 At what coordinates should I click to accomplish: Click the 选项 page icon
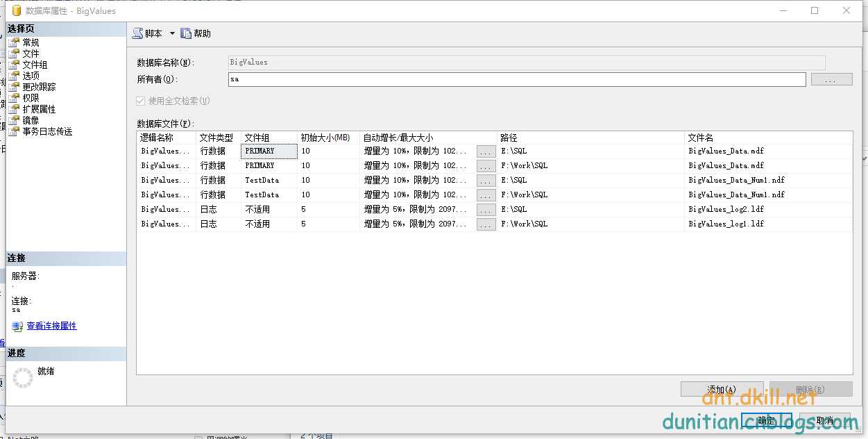pos(14,76)
